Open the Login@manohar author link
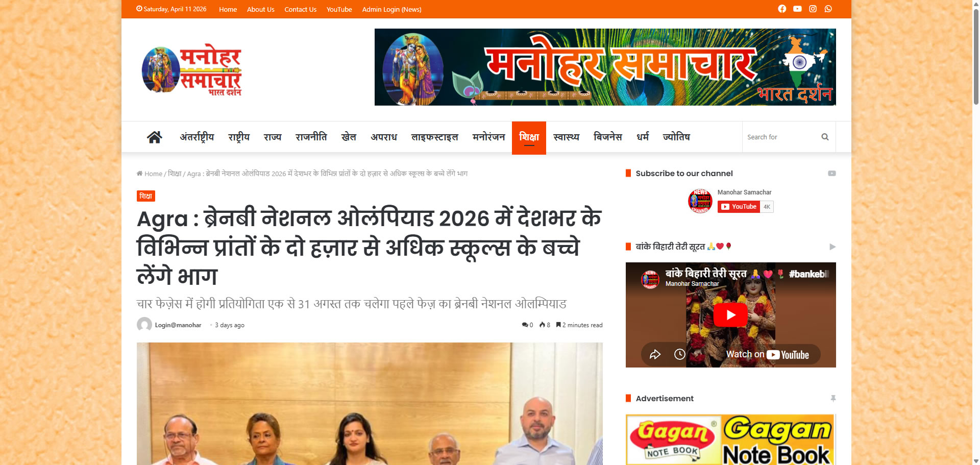 coord(178,325)
